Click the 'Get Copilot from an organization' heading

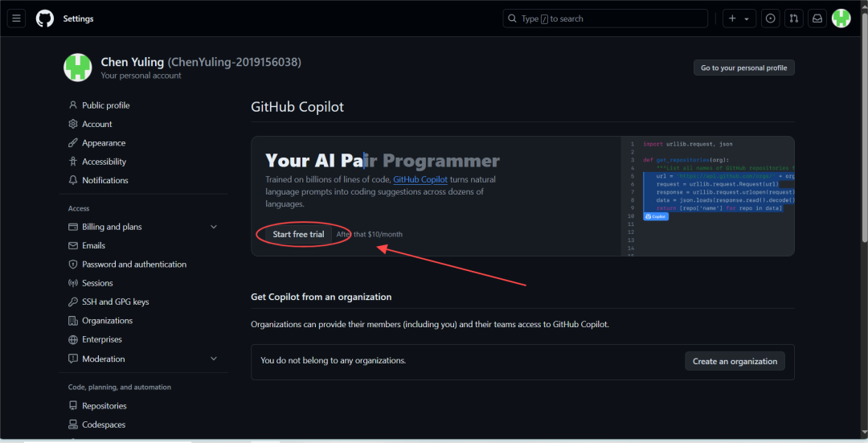coord(321,297)
